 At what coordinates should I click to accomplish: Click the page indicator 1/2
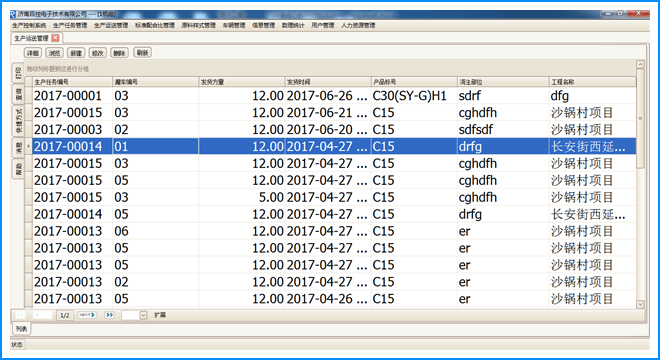(64, 315)
